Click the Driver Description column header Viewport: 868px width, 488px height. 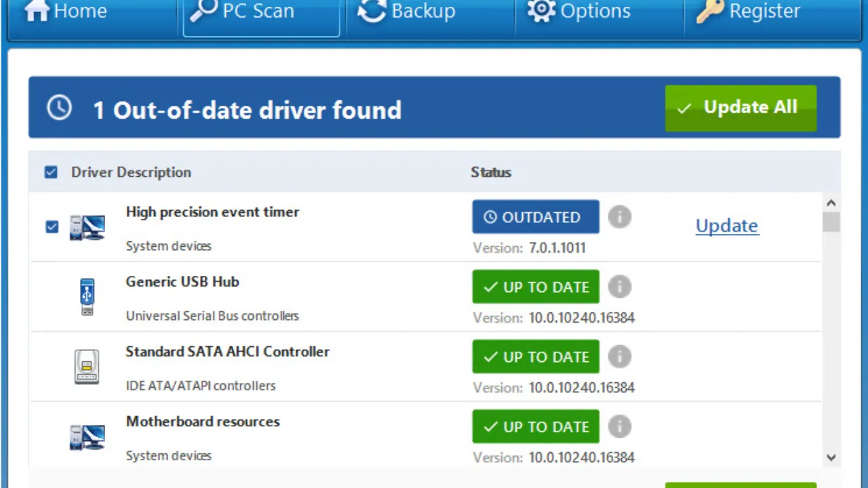pos(131,172)
